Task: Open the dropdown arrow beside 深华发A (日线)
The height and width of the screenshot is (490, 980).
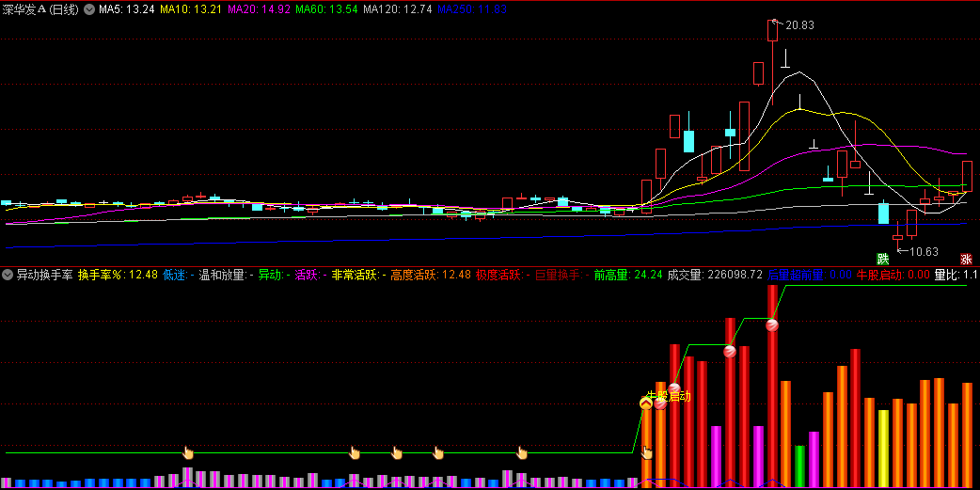Action: click(89, 9)
